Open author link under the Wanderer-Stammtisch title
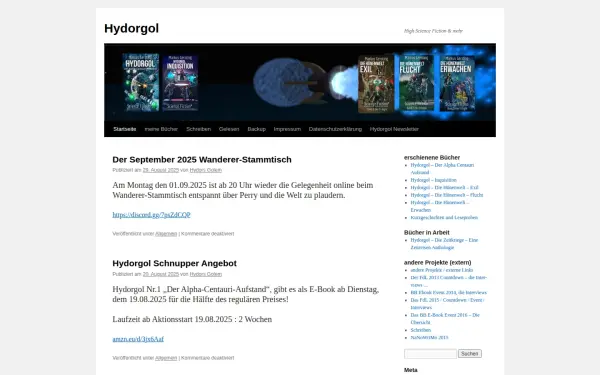The width and height of the screenshot is (600, 375). [205, 170]
